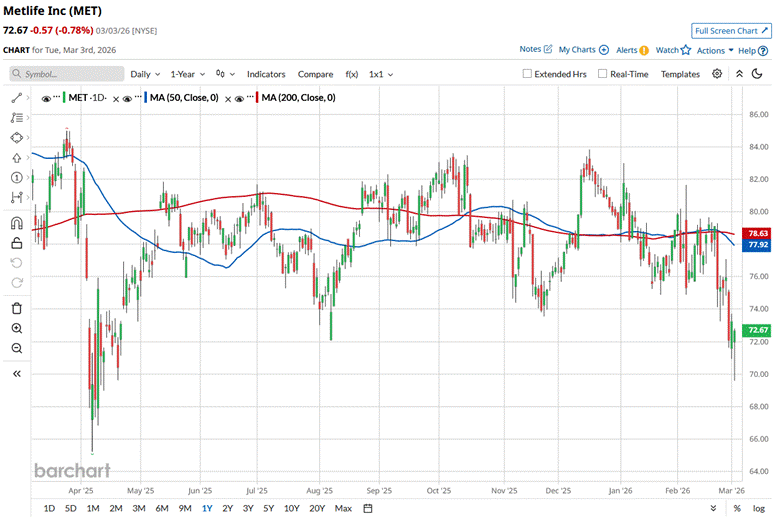The image size is (780, 517).
Task: Open the Help link
Action: point(753,50)
